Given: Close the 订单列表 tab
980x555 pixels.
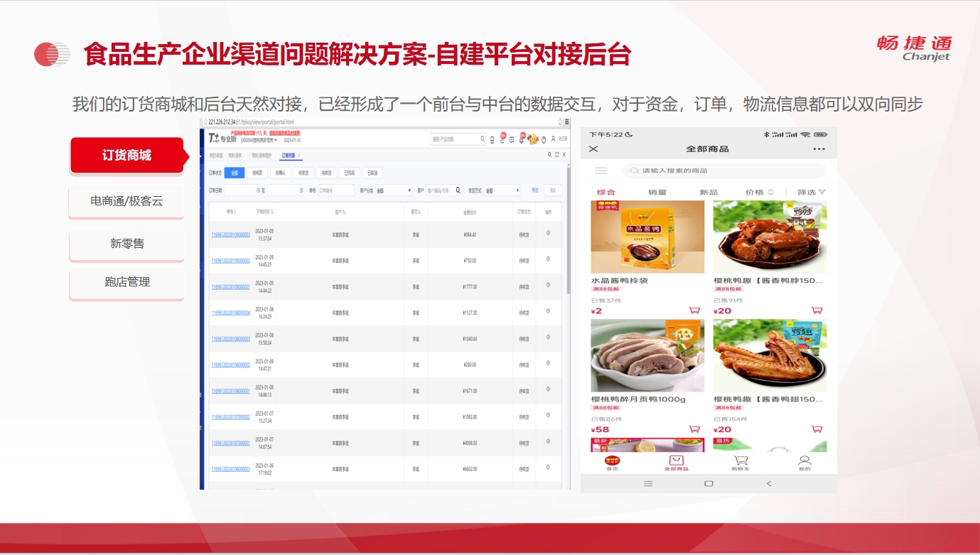Looking at the screenshot, I should [299, 155].
